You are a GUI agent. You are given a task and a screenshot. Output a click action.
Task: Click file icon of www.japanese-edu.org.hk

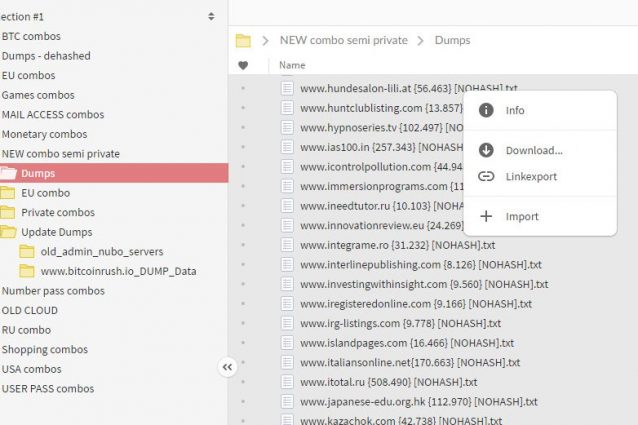click(287, 401)
